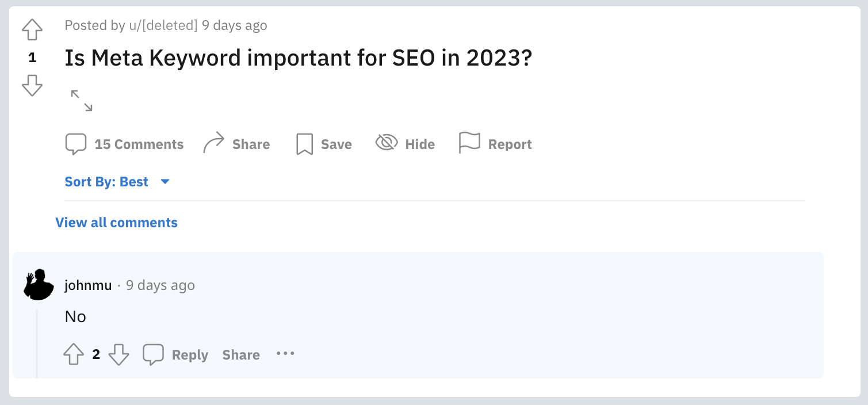Click the post title about Meta Keyword
This screenshot has height=405, width=868.
pos(299,58)
